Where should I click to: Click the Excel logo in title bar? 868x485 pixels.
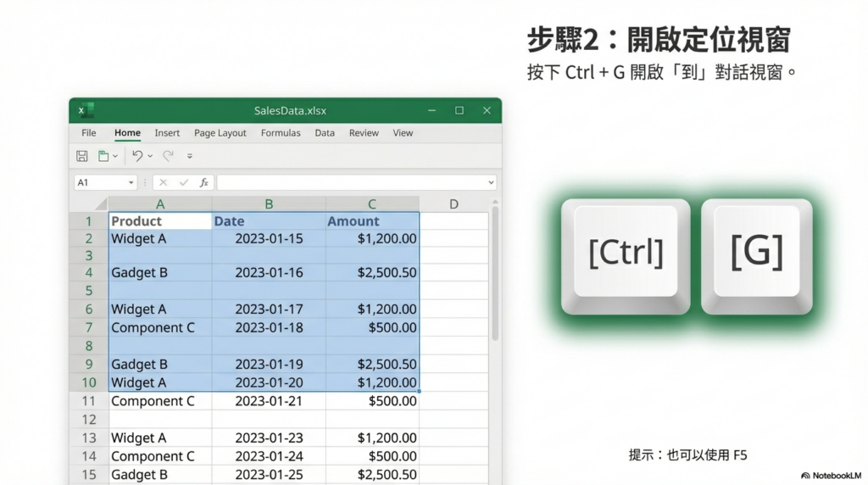(x=86, y=110)
